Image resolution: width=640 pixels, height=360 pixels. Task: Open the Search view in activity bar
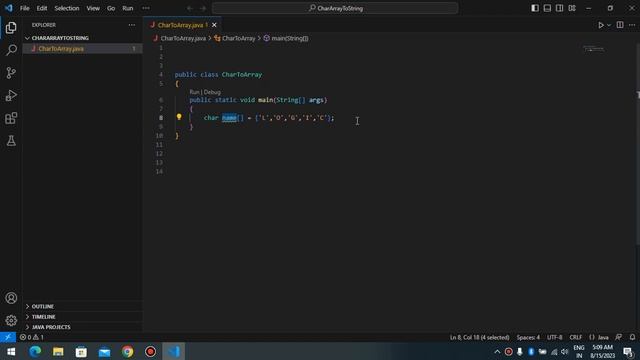(x=11, y=50)
